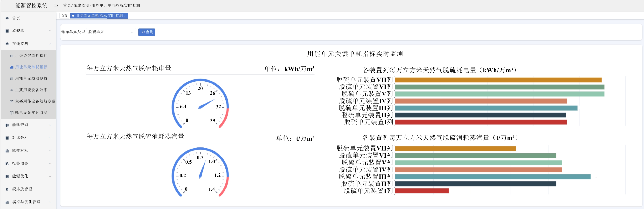Viewport: 644px width, 209px height.
Task: Select the 厂级关键单耗指标 table icon
Action: click(x=12, y=56)
